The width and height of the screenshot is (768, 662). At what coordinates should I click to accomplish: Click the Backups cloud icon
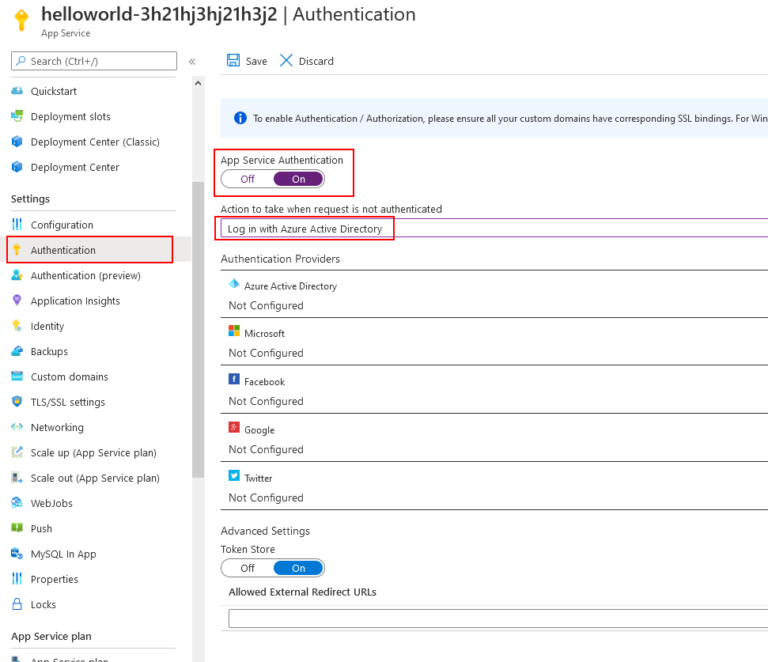pyautogui.click(x=17, y=351)
